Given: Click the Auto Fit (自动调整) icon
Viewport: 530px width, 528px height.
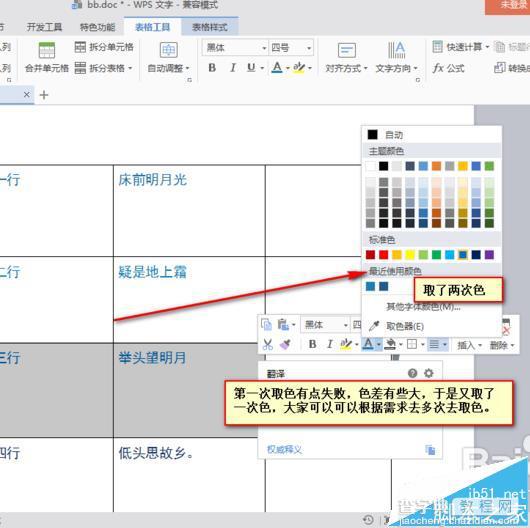Looking at the screenshot, I should click(x=168, y=50).
